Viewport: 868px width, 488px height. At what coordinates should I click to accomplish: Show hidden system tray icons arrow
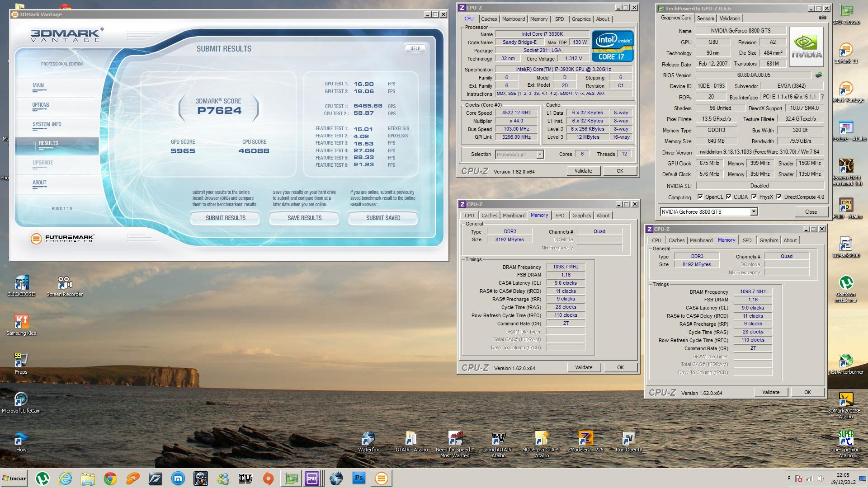tap(789, 479)
